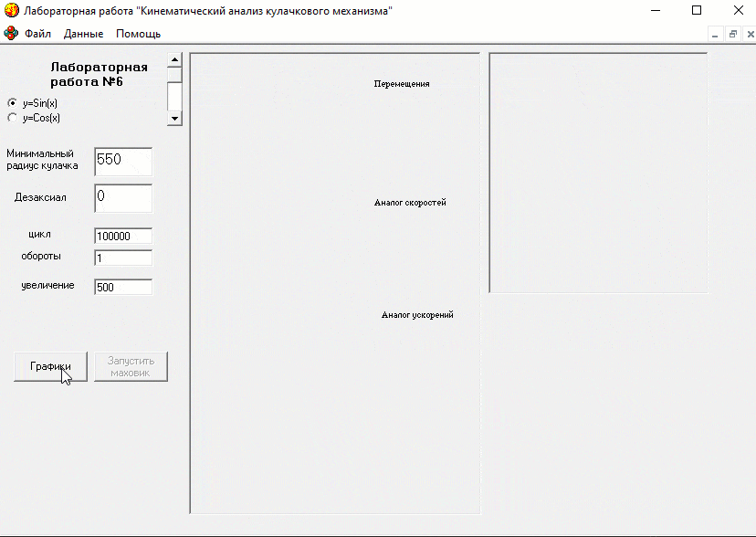Open the Файл menu
The image size is (756, 537).
37,34
